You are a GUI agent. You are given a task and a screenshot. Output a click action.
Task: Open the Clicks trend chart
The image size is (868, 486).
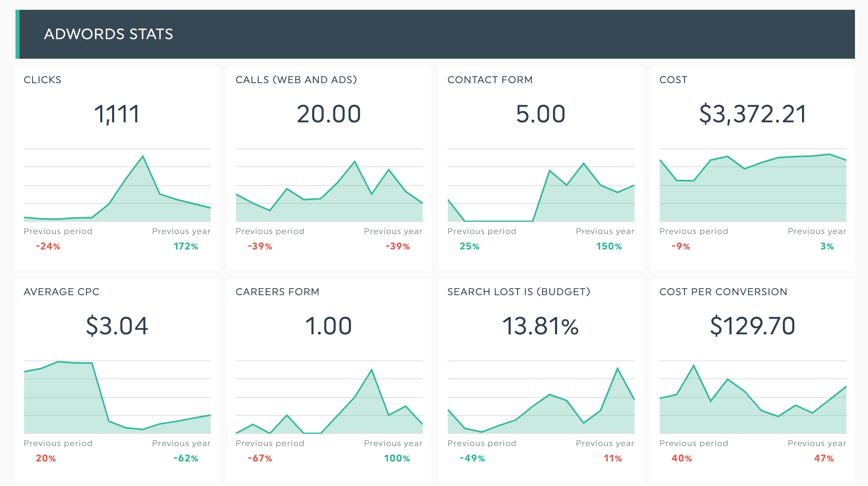(117, 185)
